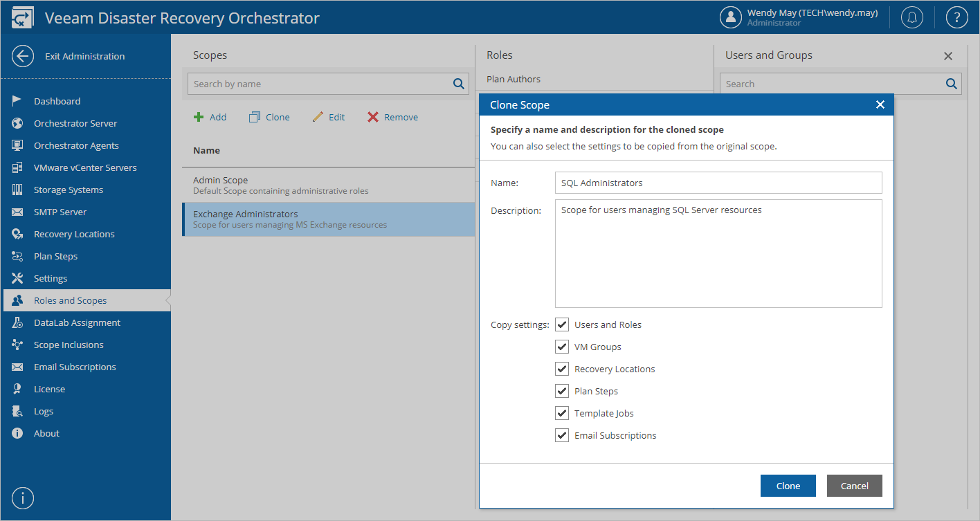Click the Storage Systems icon
The height and width of the screenshot is (521, 980).
click(17, 190)
